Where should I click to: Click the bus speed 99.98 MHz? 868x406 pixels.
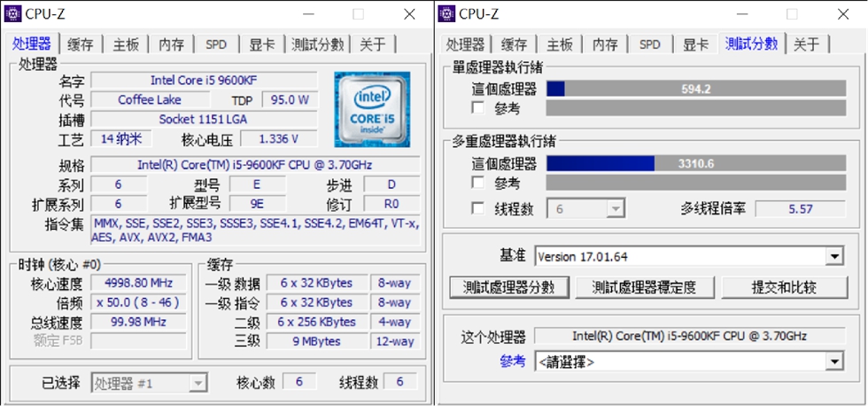pyautogui.click(x=138, y=322)
